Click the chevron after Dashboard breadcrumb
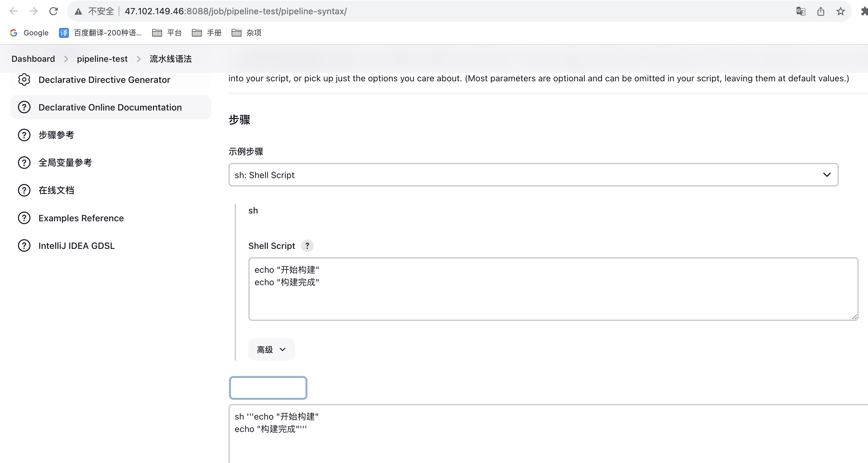 [x=66, y=59]
